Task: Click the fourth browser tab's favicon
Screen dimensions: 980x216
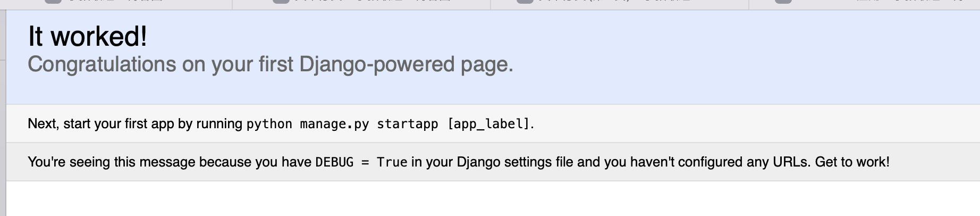Action: tap(783, 2)
